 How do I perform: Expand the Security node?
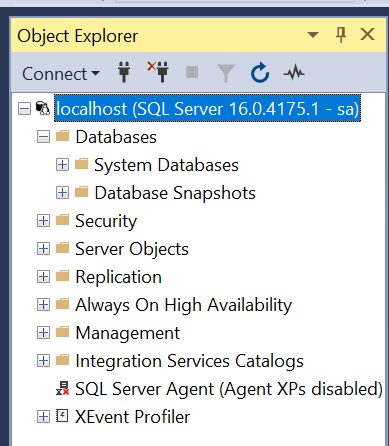[x=43, y=221]
